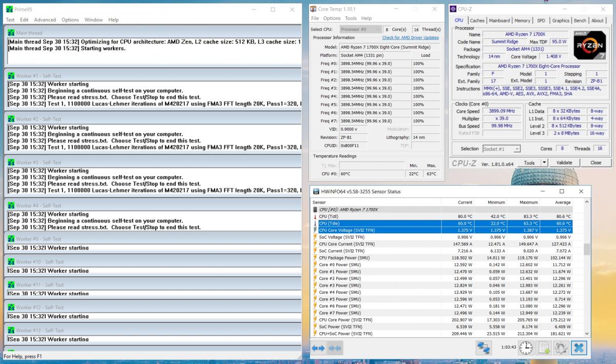The height and width of the screenshot is (364, 616).
Task: Click Worker #9 Self-Test window icon
Action: (11, 239)
